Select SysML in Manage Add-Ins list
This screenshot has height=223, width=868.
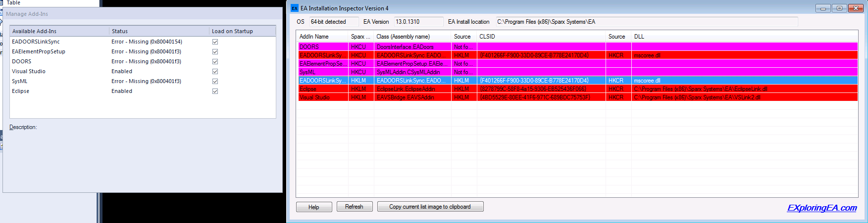20,81
